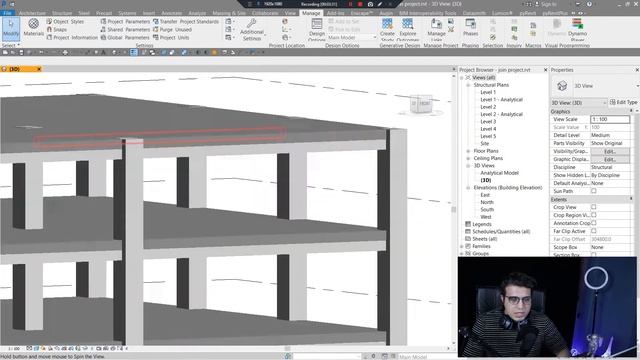Open the Phases dialog

[470, 28]
